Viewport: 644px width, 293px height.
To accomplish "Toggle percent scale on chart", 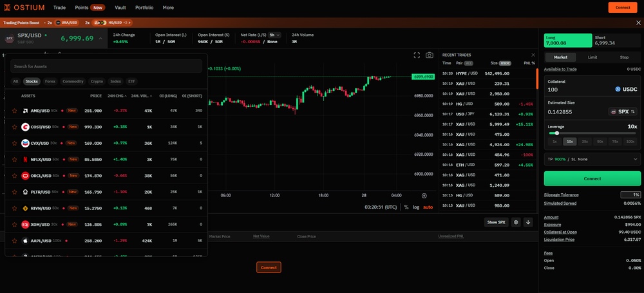I will (406, 207).
